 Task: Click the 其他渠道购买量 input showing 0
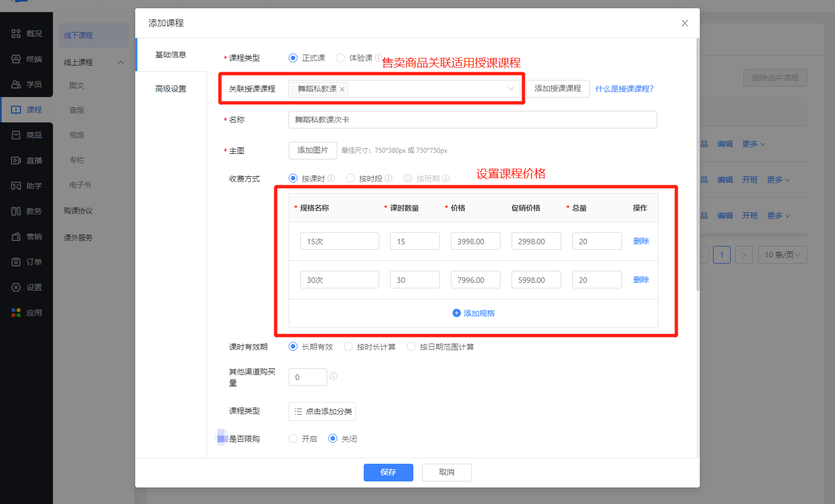pyautogui.click(x=308, y=377)
